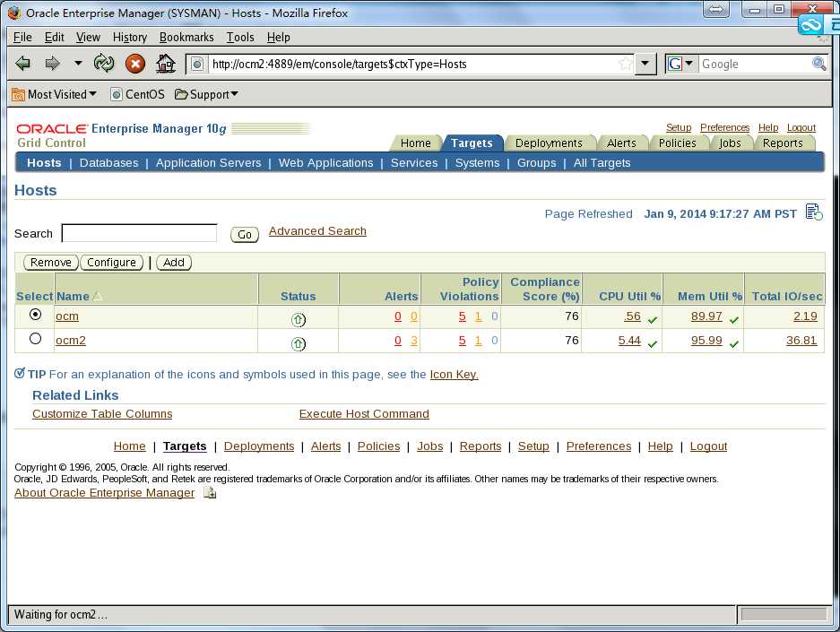Screen dimensions: 840x632
Task: Open ocm2 memory utilization 95.99 value
Action: pyautogui.click(x=706, y=340)
